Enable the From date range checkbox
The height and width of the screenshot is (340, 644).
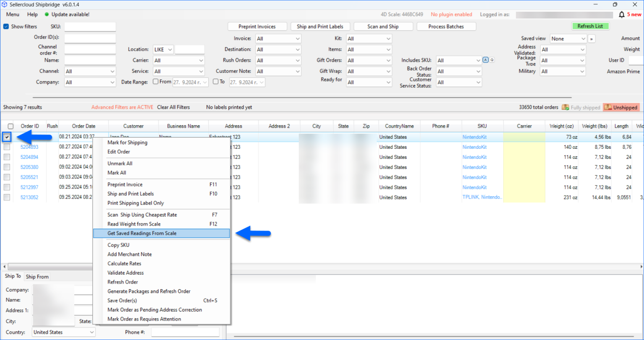tap(155, 81)
